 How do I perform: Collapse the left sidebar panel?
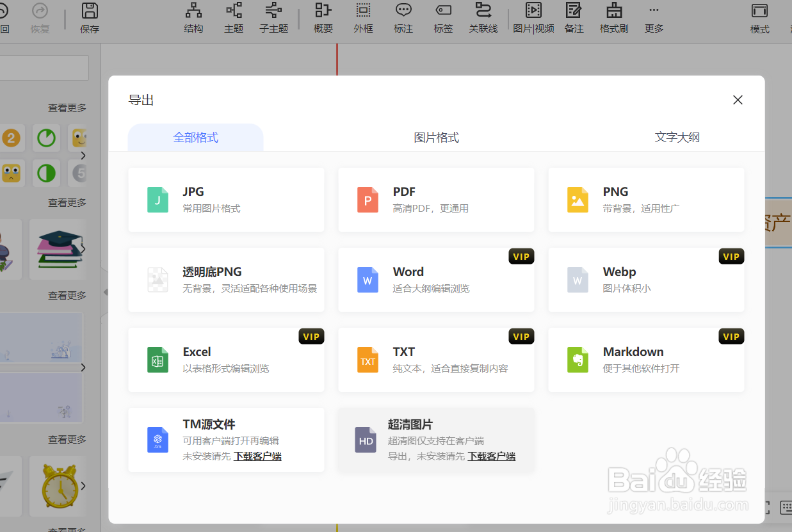click(106, 291)
